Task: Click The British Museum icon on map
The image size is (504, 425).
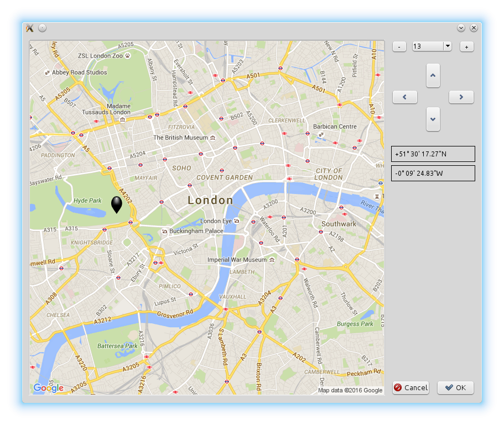Action: pos(213,138)
